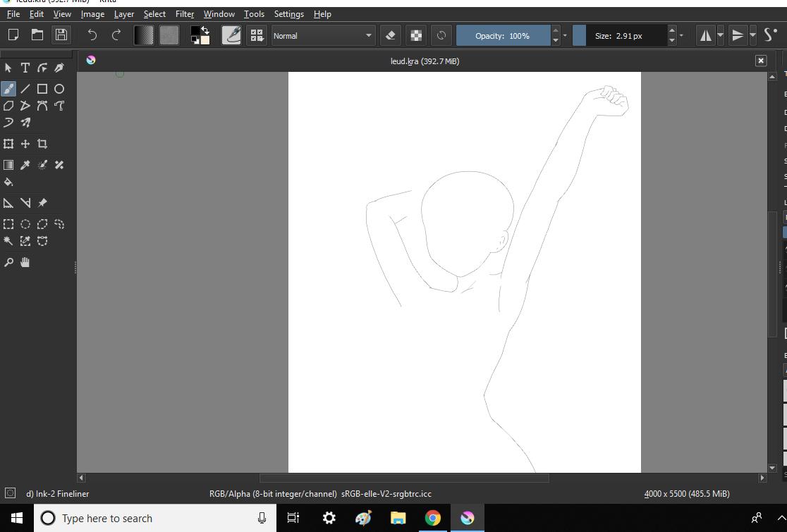Viewport: 787px width, 532px height.
Task: Pick the Crop tool
Action: click(42, 143)
